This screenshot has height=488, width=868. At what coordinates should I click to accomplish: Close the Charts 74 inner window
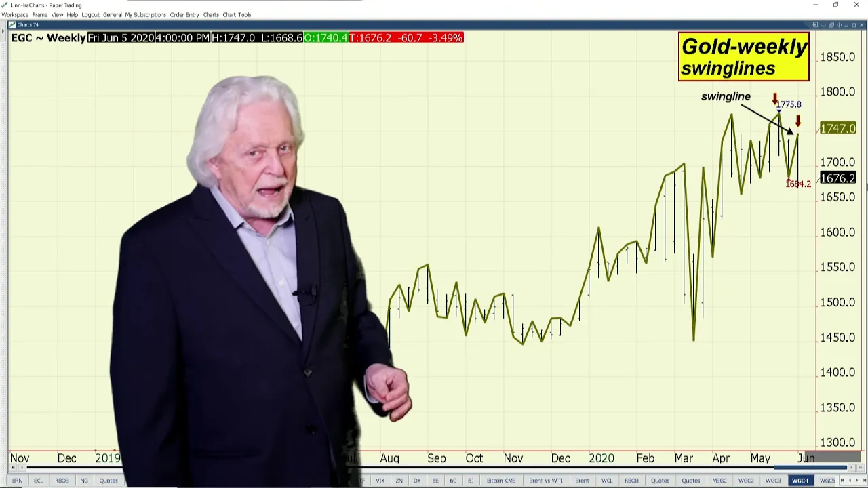point(861,25)
